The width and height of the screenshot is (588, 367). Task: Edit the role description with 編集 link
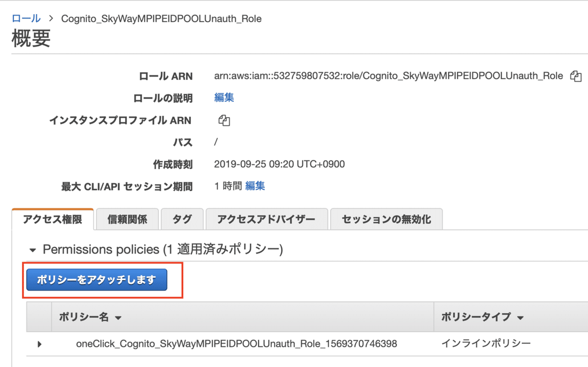point(224,98)
